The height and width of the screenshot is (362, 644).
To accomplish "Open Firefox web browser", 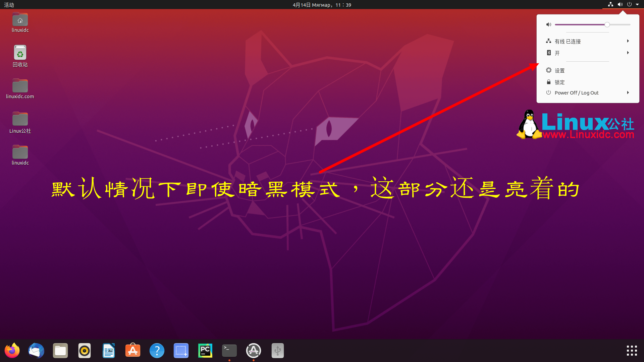I will click(12, 351).
